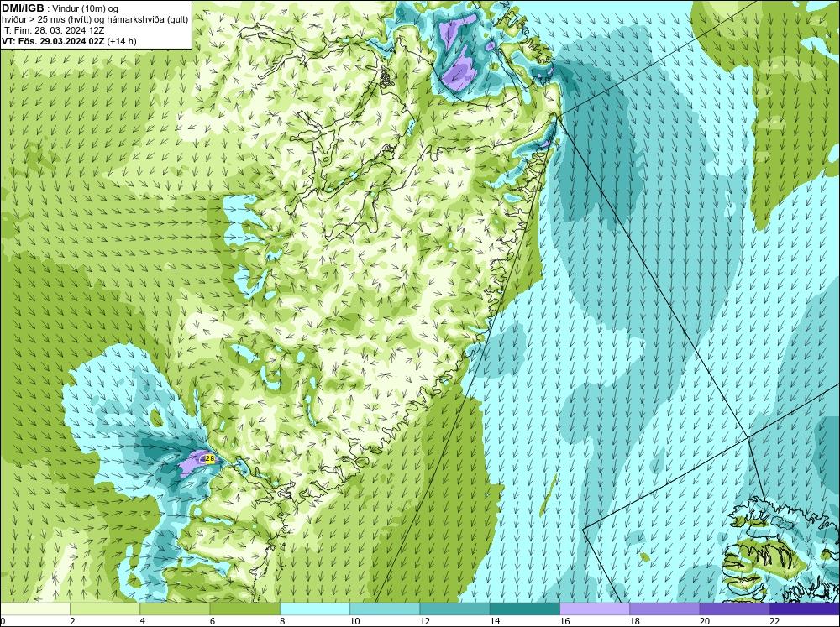
Task: Click the '(+14 h)' forecast offset text
Action: (x=122, y=40)
